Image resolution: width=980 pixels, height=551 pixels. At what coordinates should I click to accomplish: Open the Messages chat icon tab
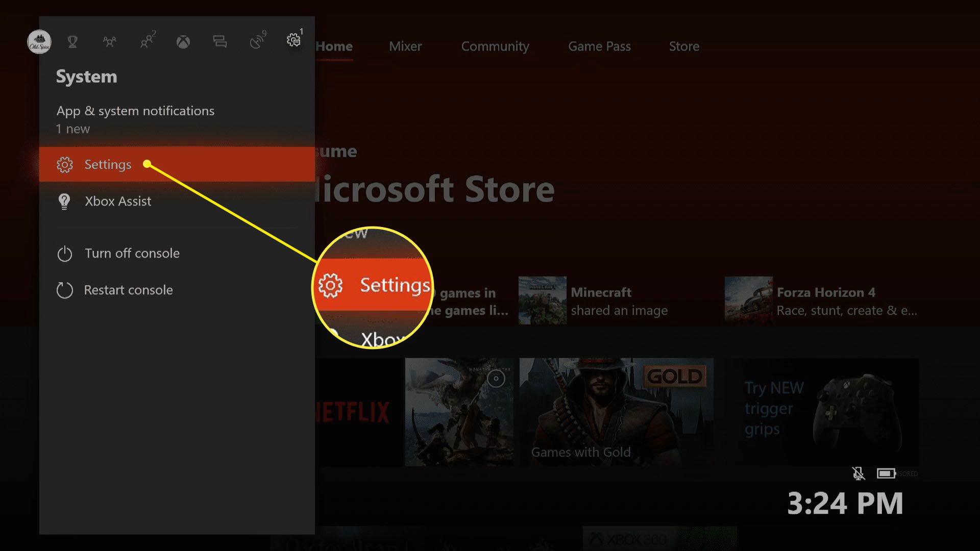[220, 42]
